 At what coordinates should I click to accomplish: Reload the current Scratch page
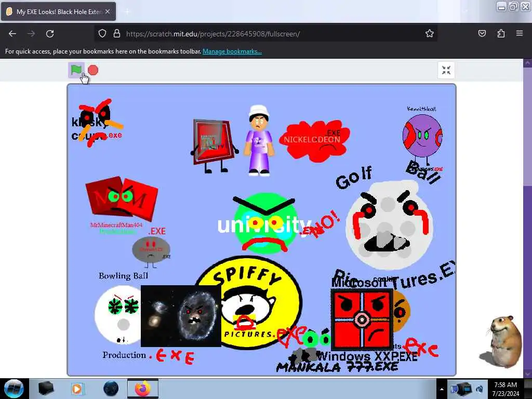[50, 34]
